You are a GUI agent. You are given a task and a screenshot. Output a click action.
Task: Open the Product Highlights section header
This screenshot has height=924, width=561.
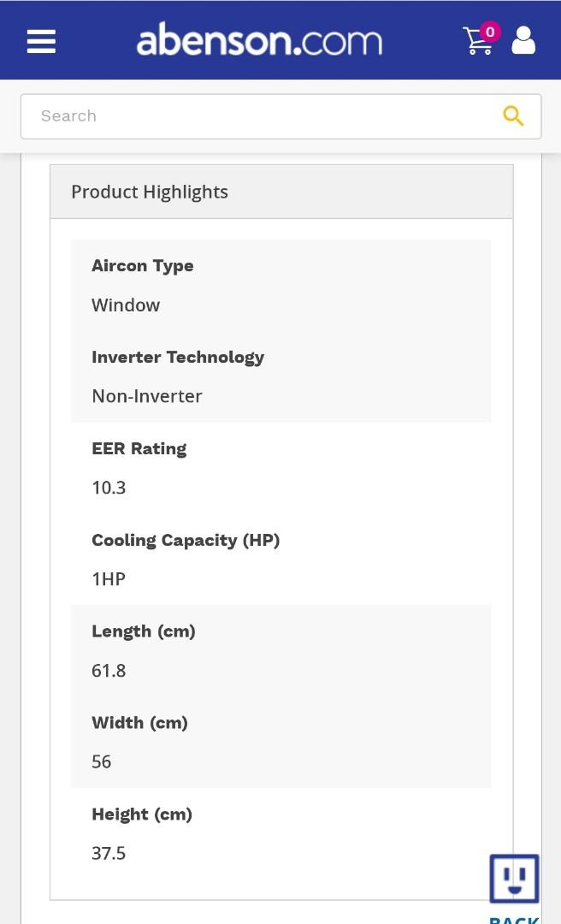[150, 191]
